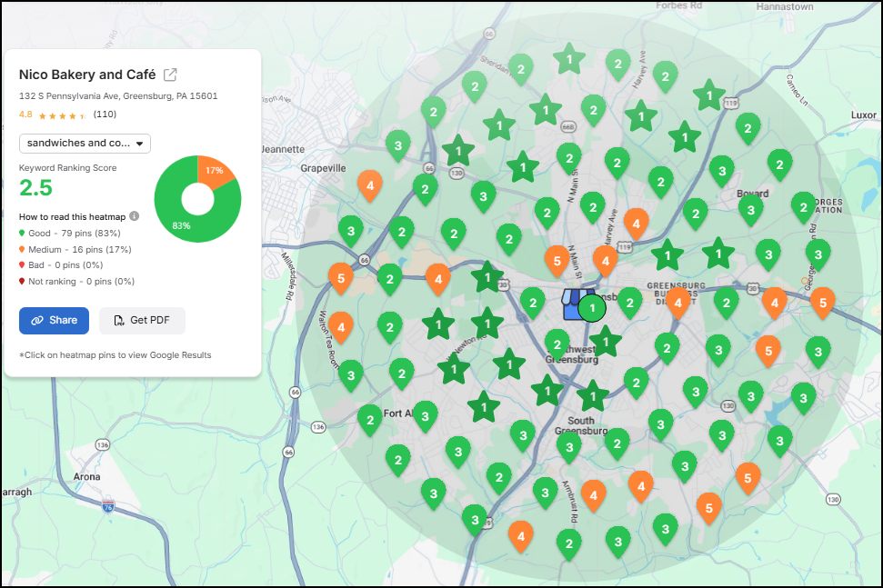Click green 3 pin beneath Boyard label
This screenshot has width=883, height=588.
click(x=750, y=211)
